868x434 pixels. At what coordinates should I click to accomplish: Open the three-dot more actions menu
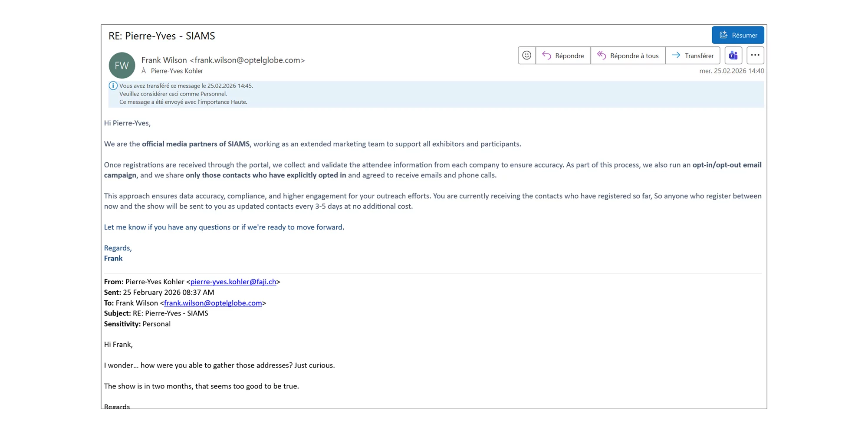pyautogui.click(x=755, y=56)
